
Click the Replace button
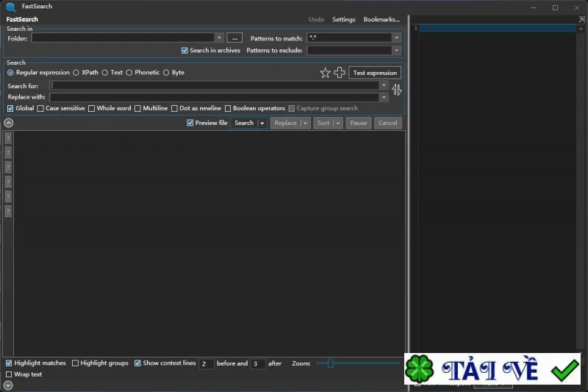286,123
